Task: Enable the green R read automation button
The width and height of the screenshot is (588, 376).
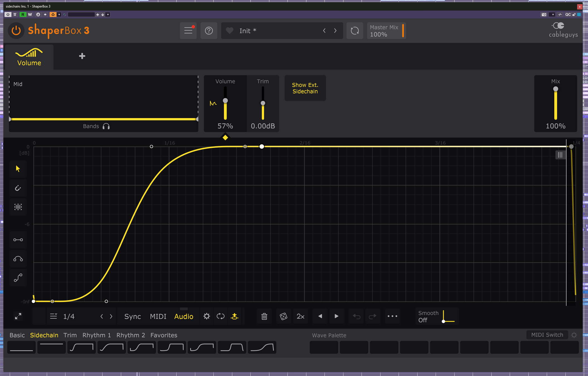Action: pos(23,14)
